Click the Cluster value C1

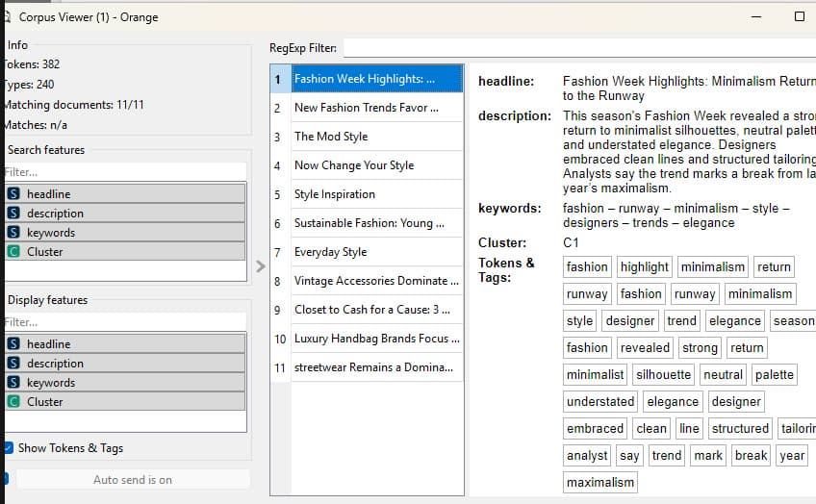571,242
